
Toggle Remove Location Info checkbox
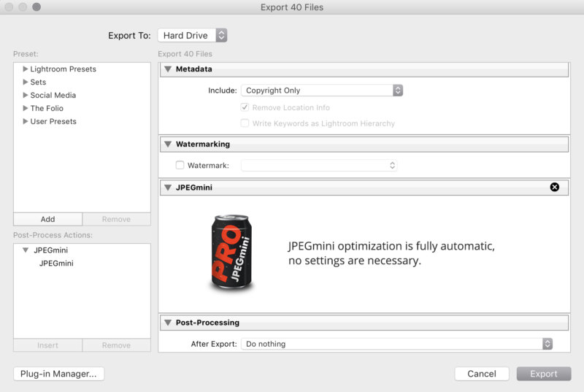point(245,107)
